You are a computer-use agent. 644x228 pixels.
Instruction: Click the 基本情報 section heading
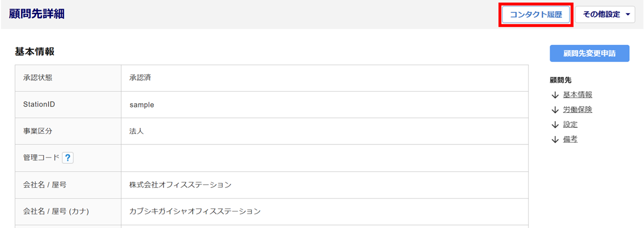pos(35,51)
